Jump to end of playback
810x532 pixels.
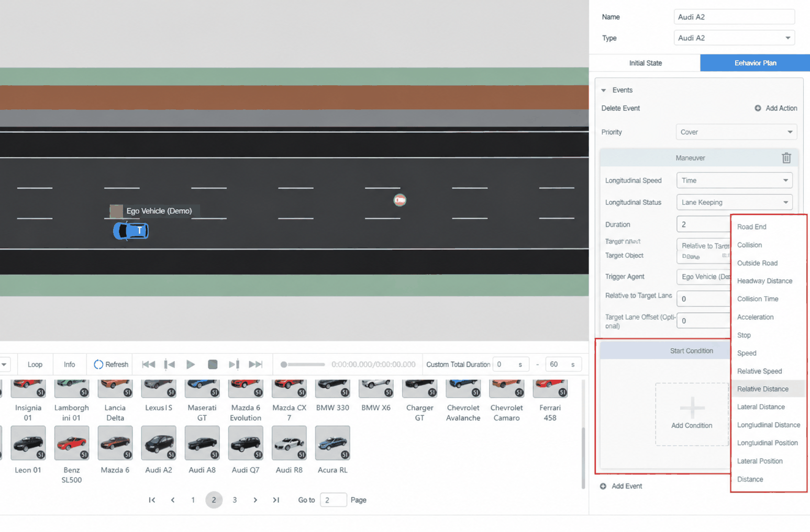coord(256,364)
